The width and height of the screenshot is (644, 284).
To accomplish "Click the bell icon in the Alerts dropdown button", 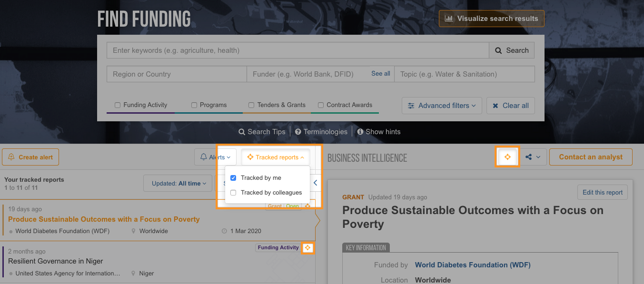I will 204,157.
